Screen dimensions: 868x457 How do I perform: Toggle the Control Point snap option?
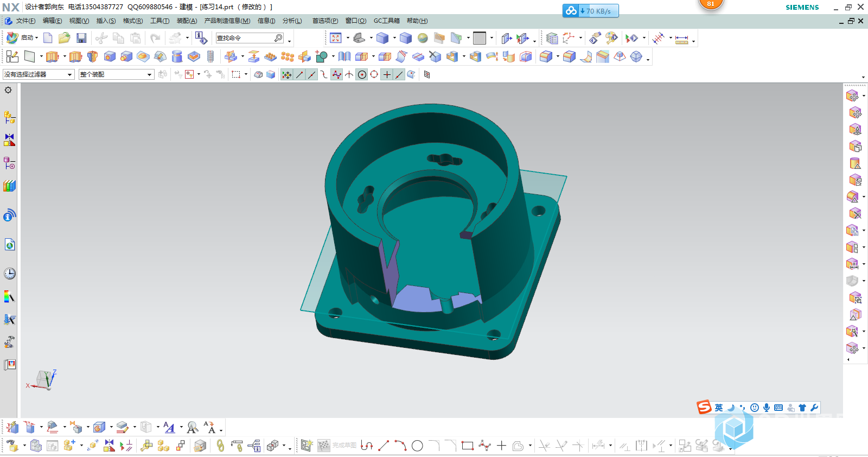tap(324, 74)
